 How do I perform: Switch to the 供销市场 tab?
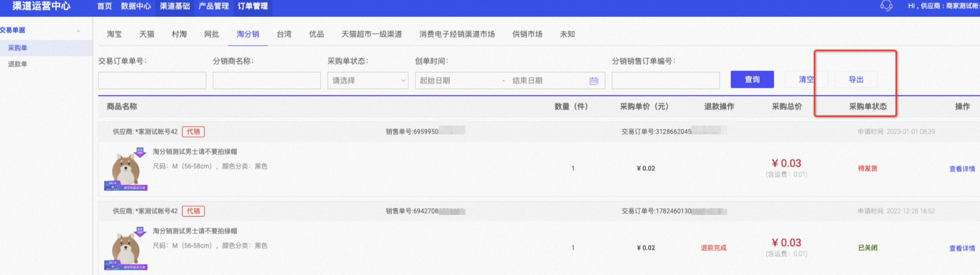coord(527,34)
